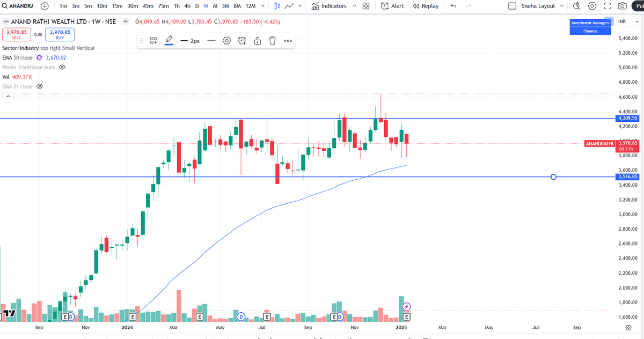Screen dimensions: 644x339
Task: Switch to the 1h timeframe
Action: [177, 6]
